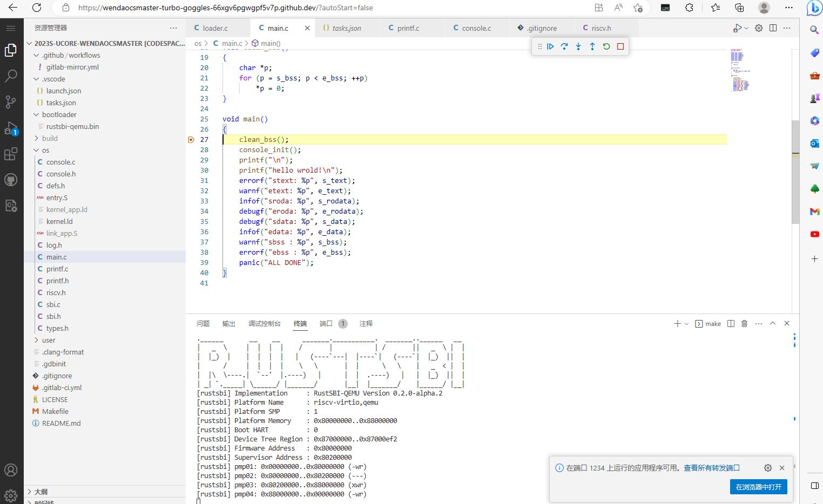Screen dimensions: 823x504
Task: Kill the terminal with trash icon
Action: pyautogui.click(x=745, y=323)
